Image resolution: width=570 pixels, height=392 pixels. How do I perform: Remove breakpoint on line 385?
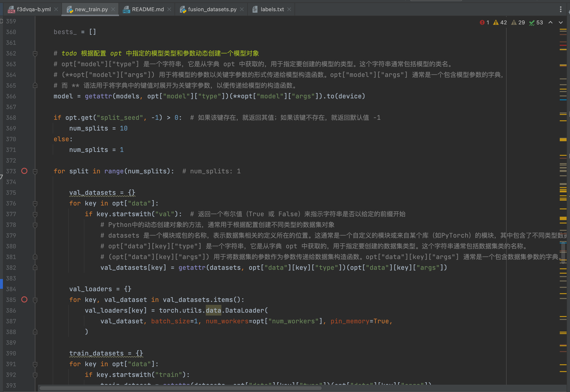click(x=24, y=300)
